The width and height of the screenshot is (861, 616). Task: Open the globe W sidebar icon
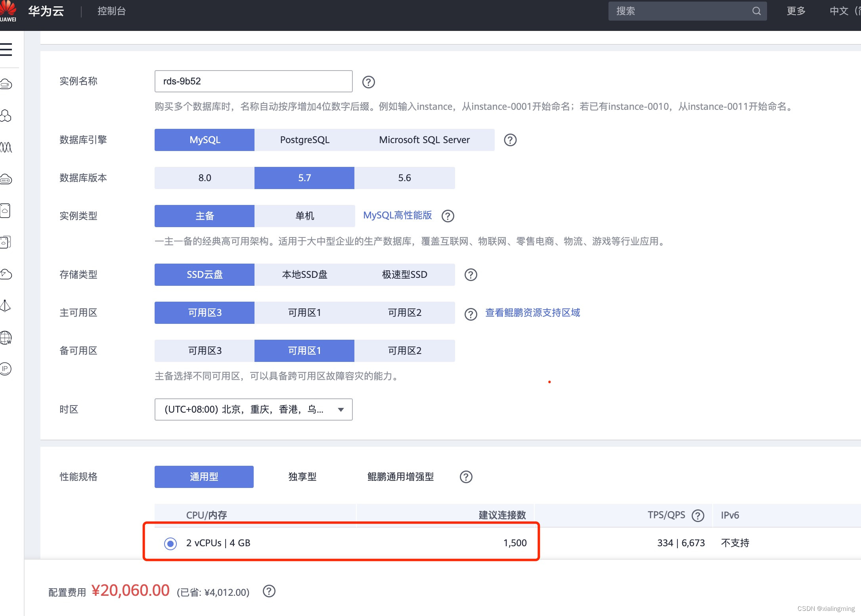[6, 337]
